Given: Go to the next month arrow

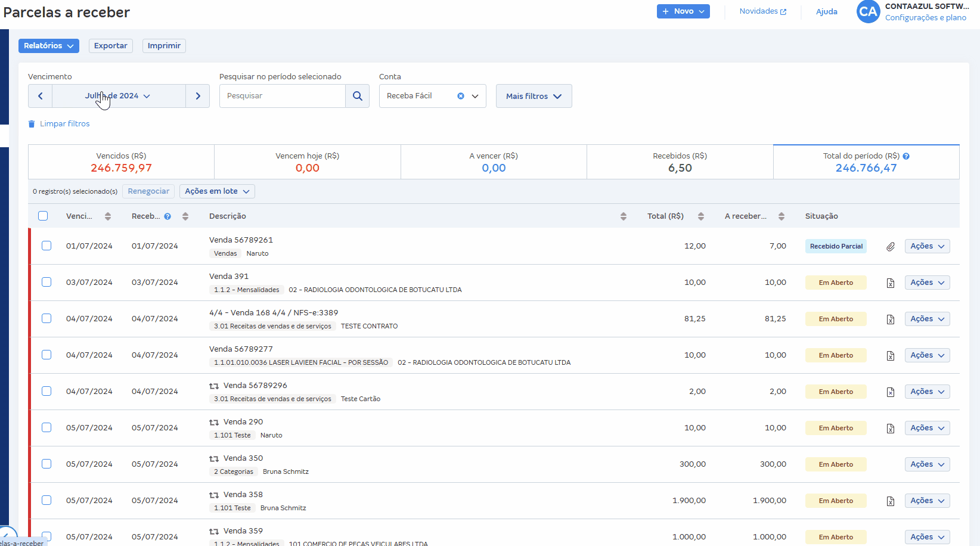Looking at the screenshot, I should coord(198,96).
